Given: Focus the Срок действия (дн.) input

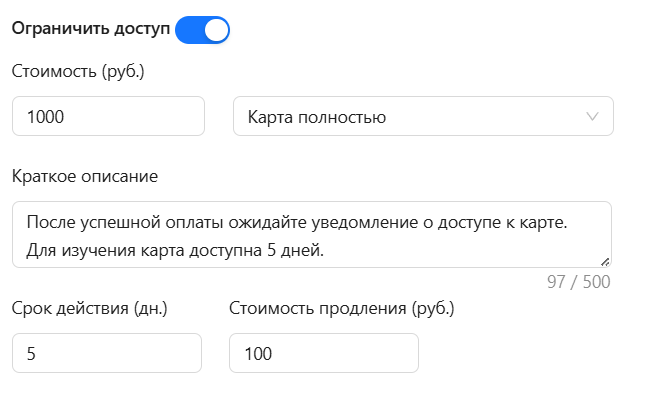Looking at the screenshot, I should pos(107,353).
